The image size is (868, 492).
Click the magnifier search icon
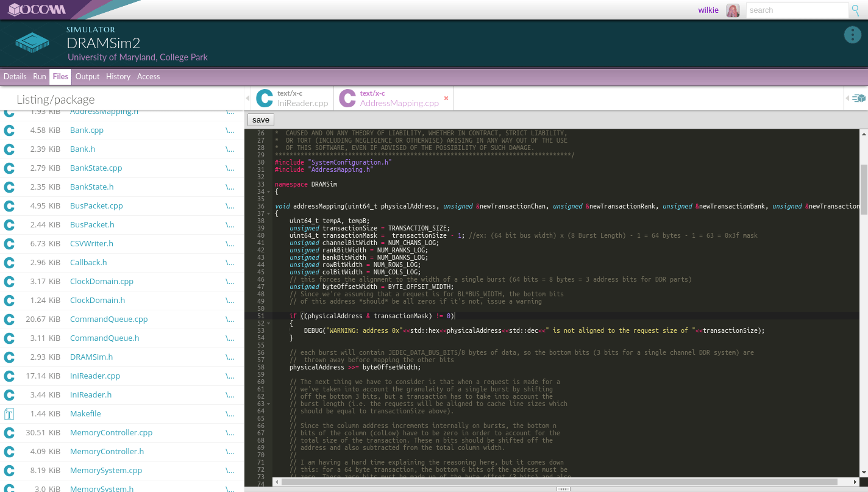point(856,10)
